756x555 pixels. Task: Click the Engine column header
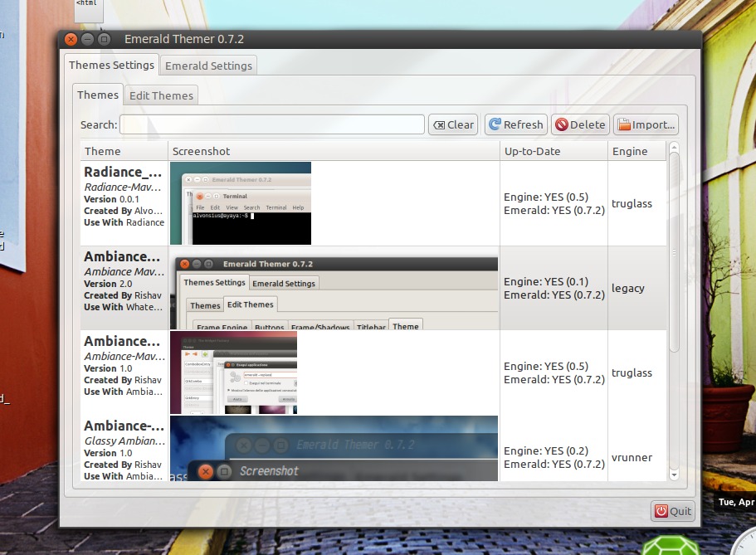pos(637,151)
